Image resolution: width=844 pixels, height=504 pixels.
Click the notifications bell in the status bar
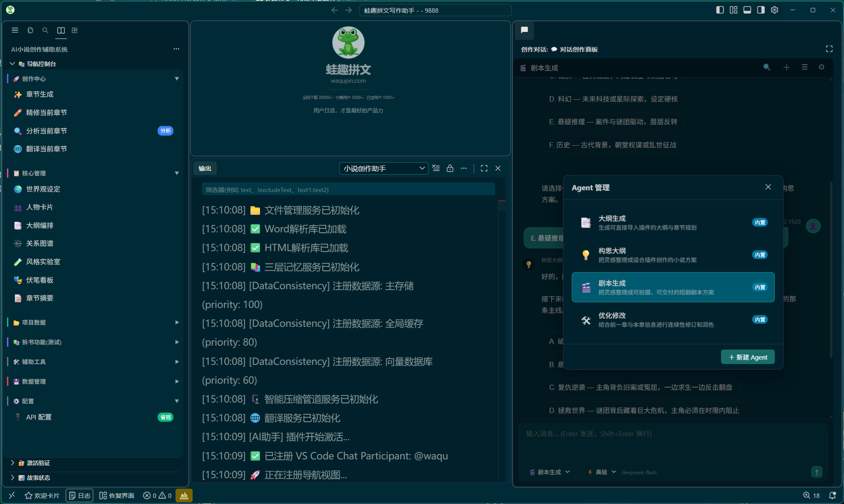point(832,495)
